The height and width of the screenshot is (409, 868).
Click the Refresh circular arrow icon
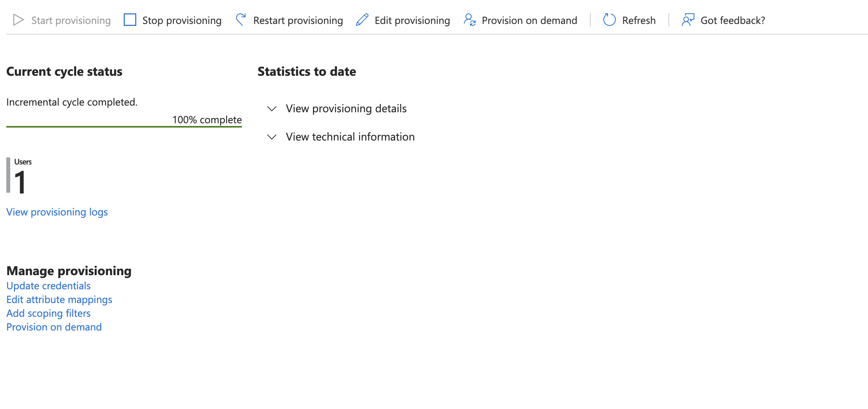point(610,20)
